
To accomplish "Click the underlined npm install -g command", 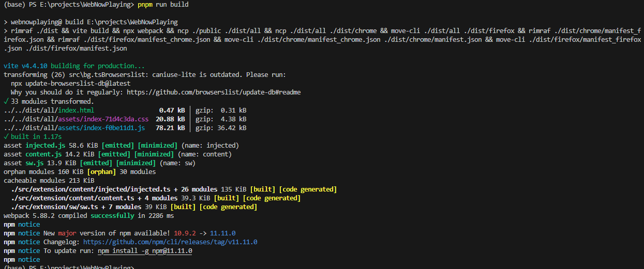I will coord(145,251).
